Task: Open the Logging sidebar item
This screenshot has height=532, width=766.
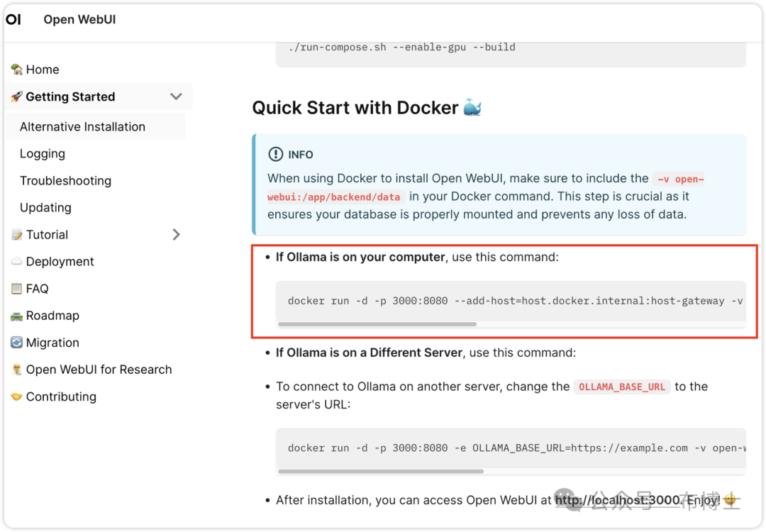Action: click(x=43, y=154)
